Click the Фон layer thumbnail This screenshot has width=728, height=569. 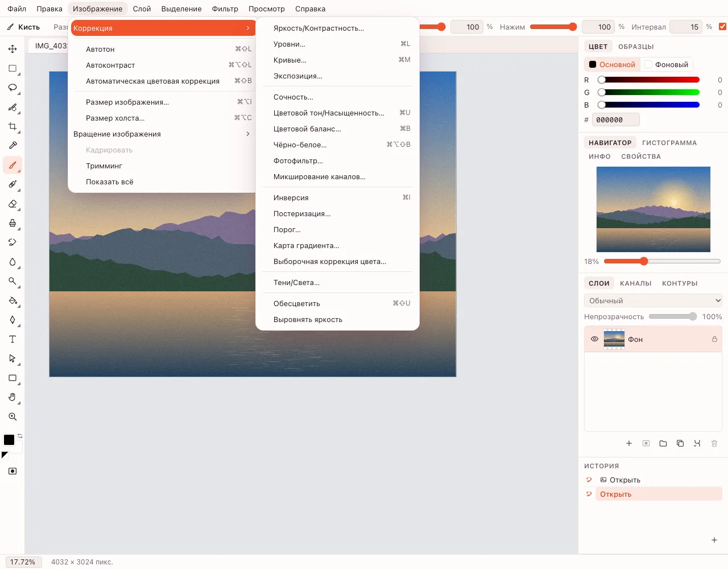(614, 339)
